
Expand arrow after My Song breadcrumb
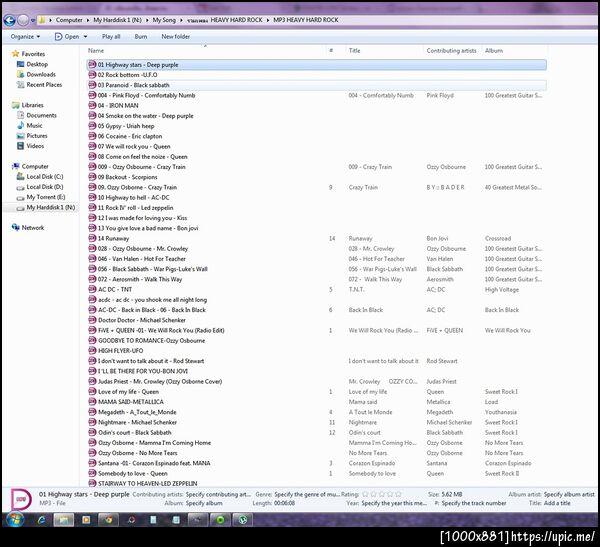pos(181,20)
